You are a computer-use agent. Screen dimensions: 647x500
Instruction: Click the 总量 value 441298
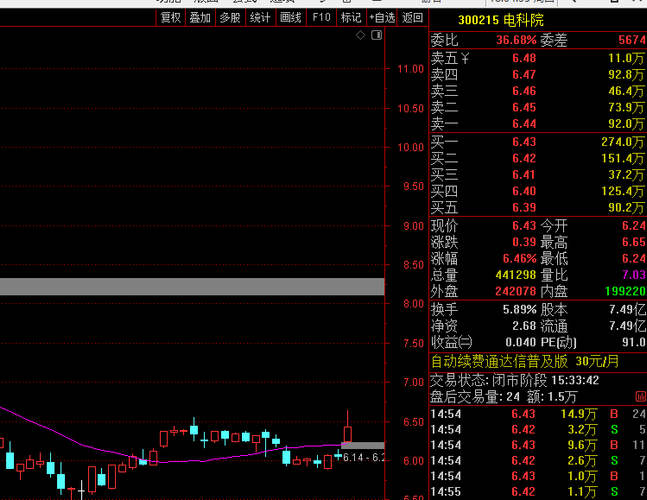pyautogui.click(x=516, y=275)
